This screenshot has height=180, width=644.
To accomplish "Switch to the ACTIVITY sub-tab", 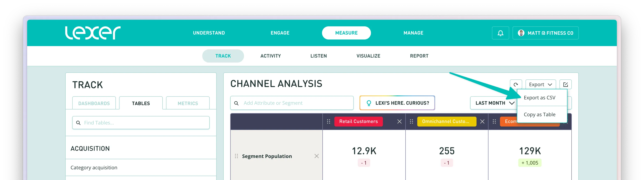I will 271,56.
